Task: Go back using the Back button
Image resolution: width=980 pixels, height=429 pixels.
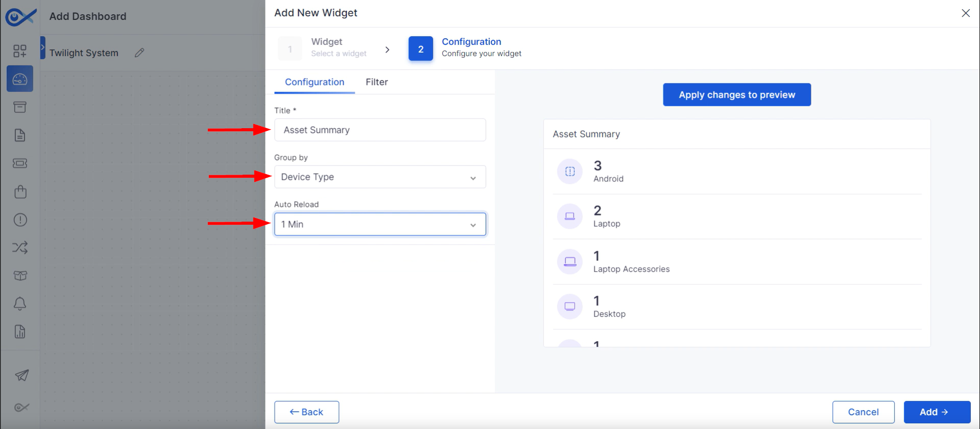Action: (x=306, y=412)
